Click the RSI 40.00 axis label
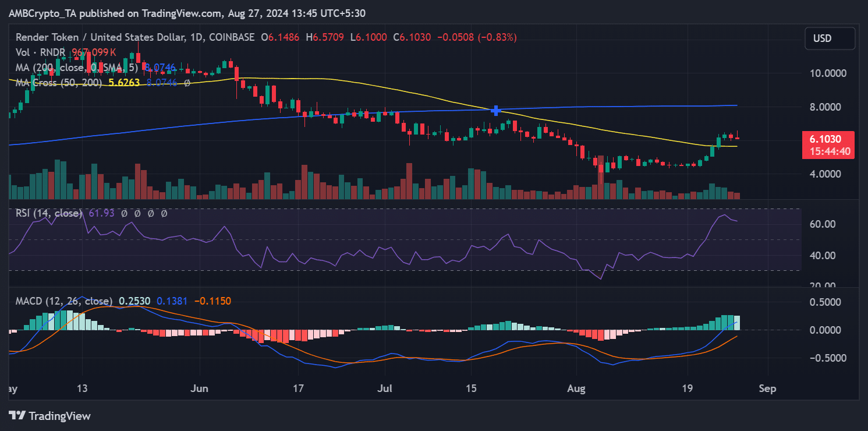Viewport: 868px width, 431px height. [x=824, y=255]
